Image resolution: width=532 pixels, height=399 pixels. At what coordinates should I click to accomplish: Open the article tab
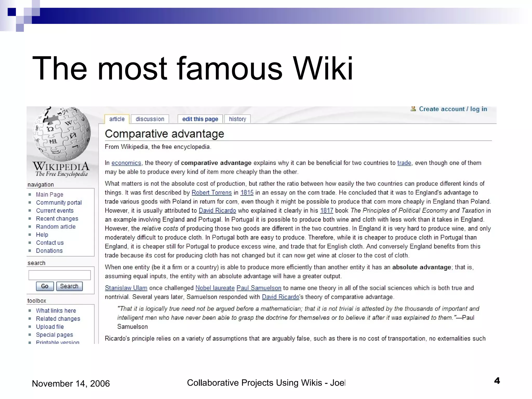pos(117,119)
